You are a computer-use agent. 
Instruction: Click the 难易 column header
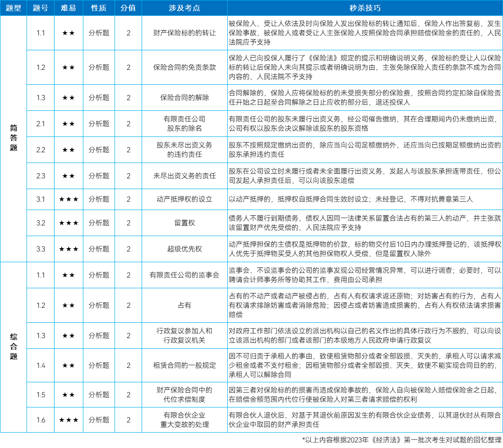[x=68, y=7]
